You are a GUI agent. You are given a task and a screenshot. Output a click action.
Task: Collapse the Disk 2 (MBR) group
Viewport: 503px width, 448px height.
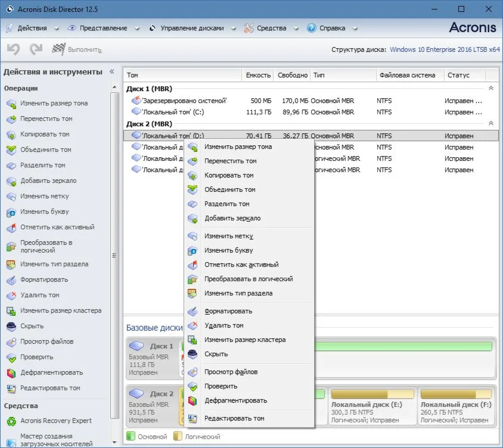490,123
